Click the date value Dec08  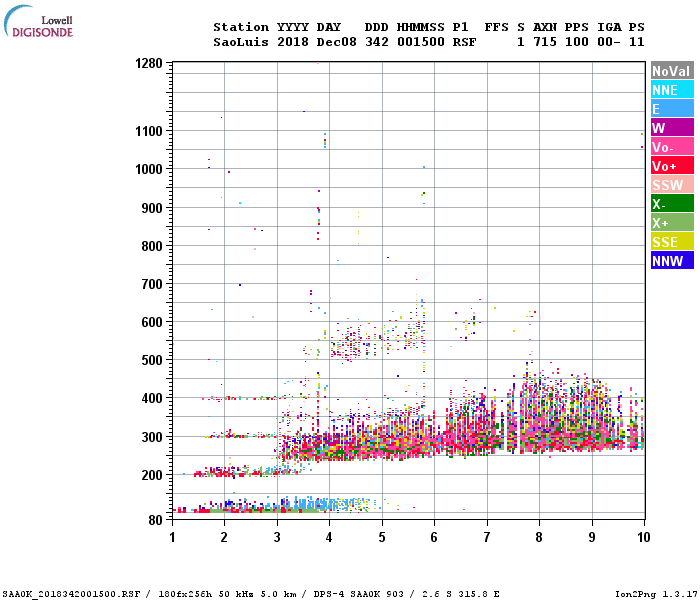tap(337, 42)
